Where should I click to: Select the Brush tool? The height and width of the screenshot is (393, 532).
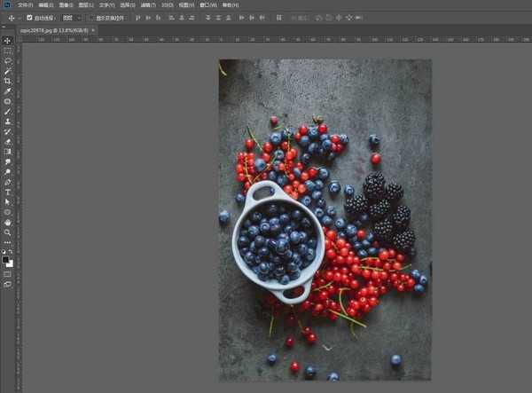tap(7, 111)
